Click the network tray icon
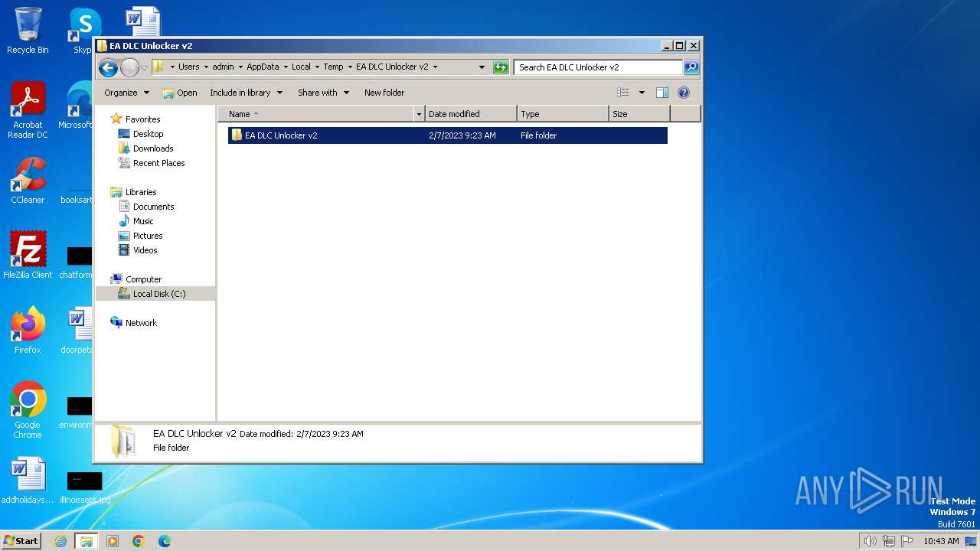The width and height of the screenshot is (980, 551). (889, 541)
